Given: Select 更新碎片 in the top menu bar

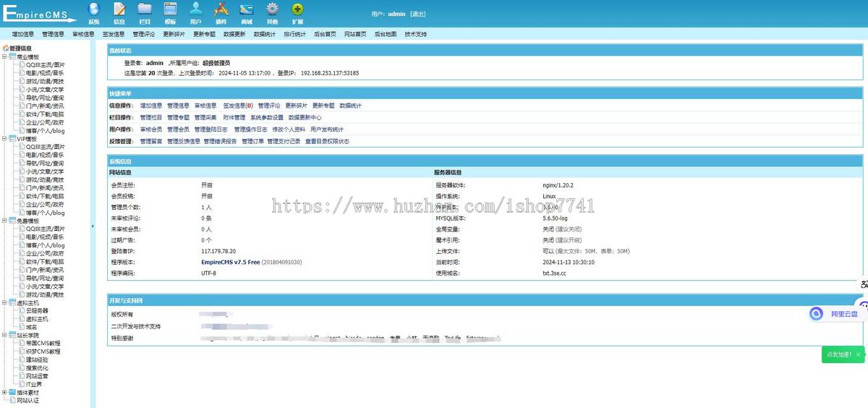Looking at the screenshot, I should coord(174,34).
